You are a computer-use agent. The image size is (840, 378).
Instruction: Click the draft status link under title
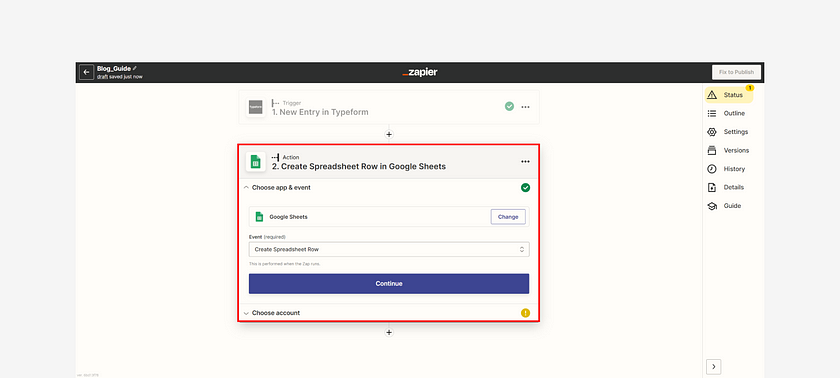[102, 77]
